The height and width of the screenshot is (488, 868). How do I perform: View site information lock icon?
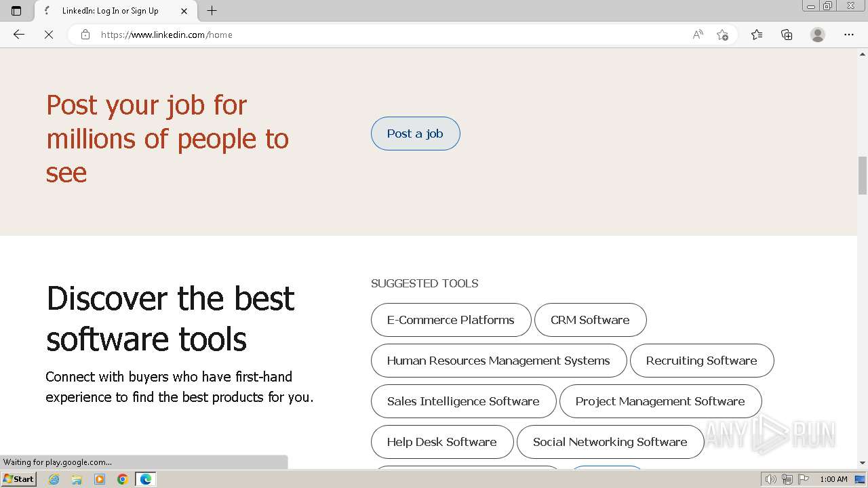click(x=85, y=35)
